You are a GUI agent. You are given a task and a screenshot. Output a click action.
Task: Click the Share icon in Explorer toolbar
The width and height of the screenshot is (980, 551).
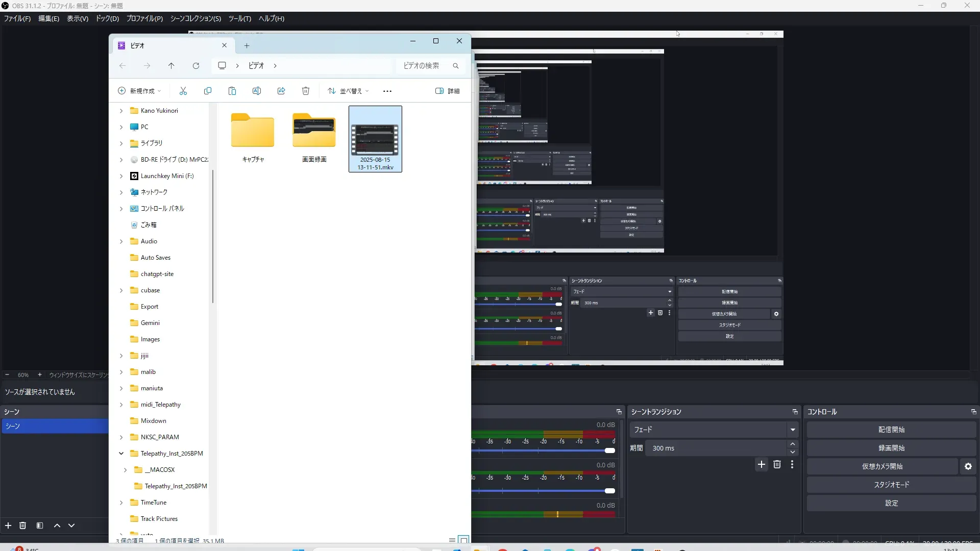pyautogui.click(x=281, y=91)
